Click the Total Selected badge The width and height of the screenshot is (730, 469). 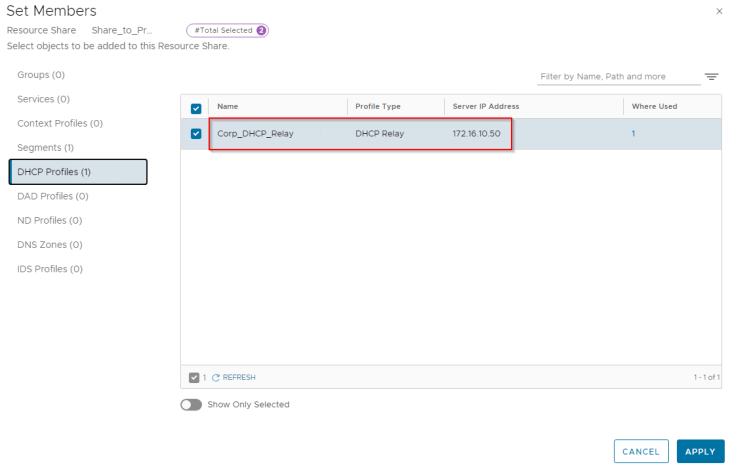227,30
